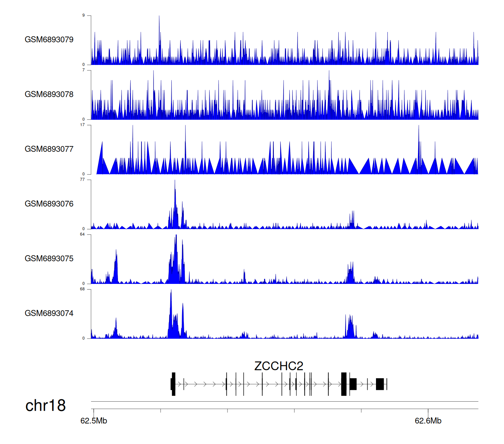This screenshot has height=444, width=504.
Task: Click y-axis maximum value 17
Action: point(82,125)
